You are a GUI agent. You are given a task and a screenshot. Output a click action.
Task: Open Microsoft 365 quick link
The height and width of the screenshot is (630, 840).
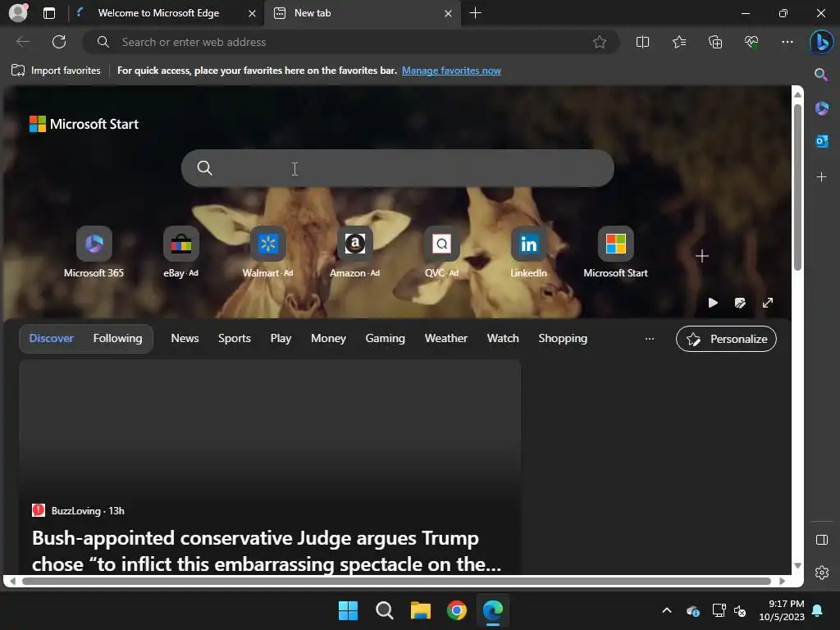coord(94,253)
